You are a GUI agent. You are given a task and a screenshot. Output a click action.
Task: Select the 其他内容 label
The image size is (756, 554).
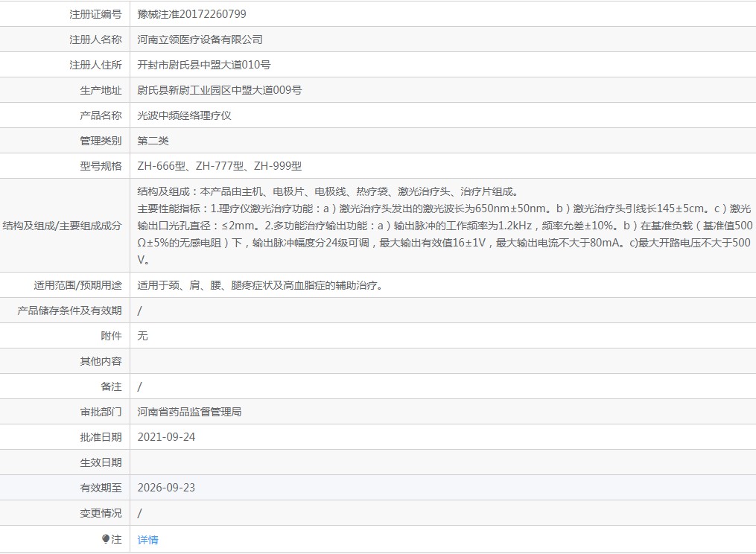pyautogui.click(x=101, y=361)
